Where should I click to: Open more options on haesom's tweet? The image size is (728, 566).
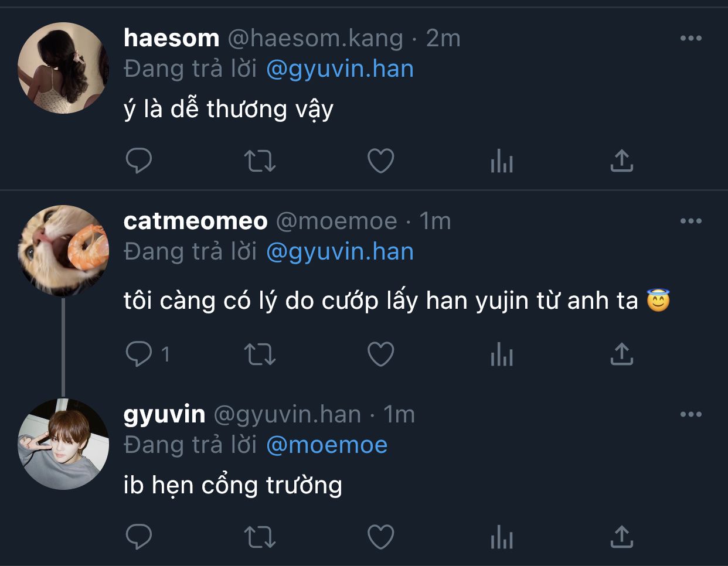pyautogui.click(x=691, y=38)
